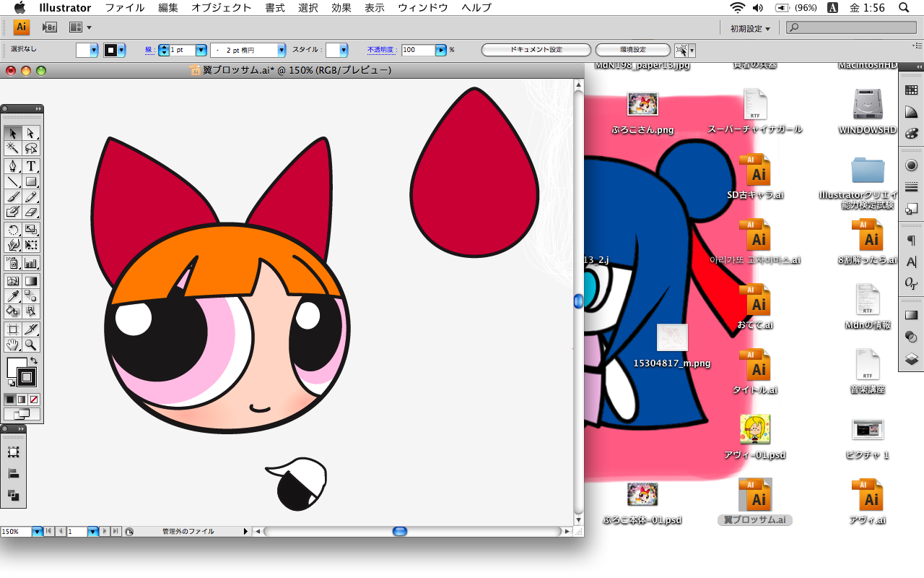
Task: Pick the Scale tool
Action: point(31,230)
